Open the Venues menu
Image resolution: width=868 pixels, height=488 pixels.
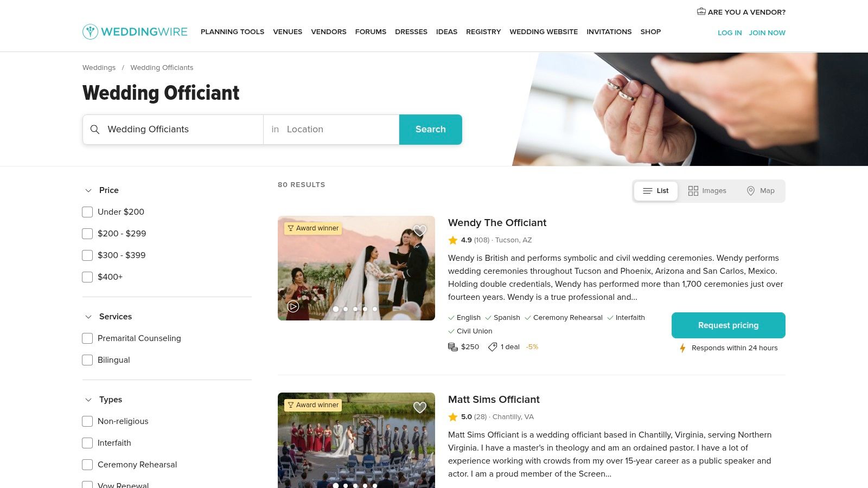pyautogui.click(x=288, y=32)
